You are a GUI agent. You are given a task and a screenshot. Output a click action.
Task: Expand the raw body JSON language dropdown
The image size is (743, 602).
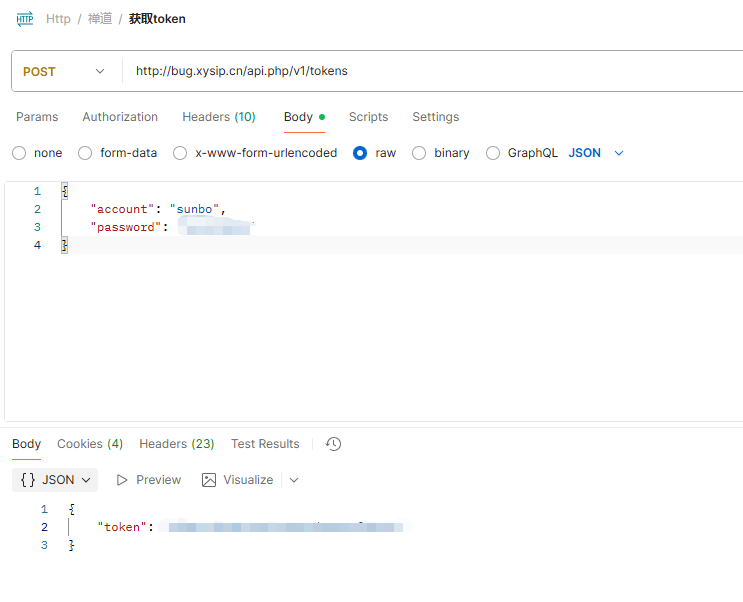(x=596, y=153)
